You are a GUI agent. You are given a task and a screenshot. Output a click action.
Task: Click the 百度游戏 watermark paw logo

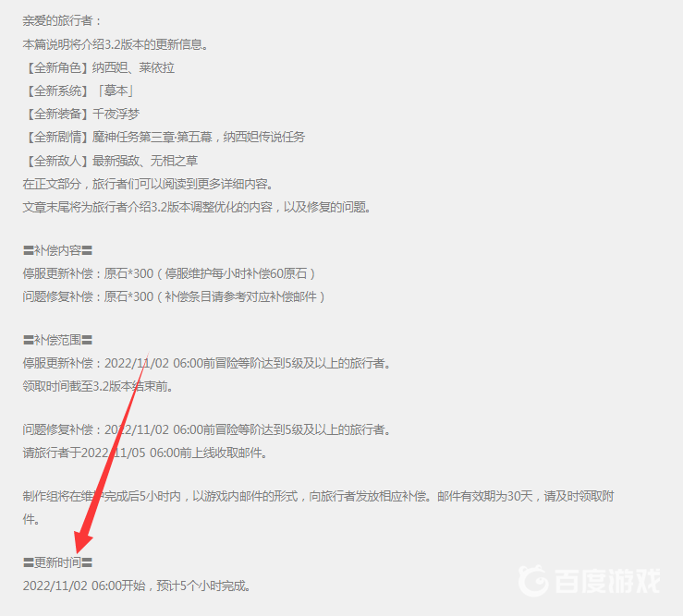[533, 580]
